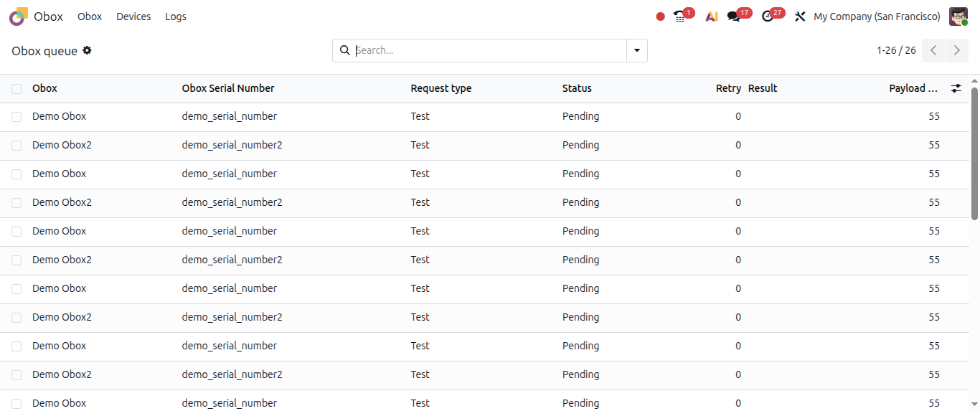Screen dimensions: 980x411
Task: Tick the checkbox of first Demo Obox row
Action: (x=17, y=117)
